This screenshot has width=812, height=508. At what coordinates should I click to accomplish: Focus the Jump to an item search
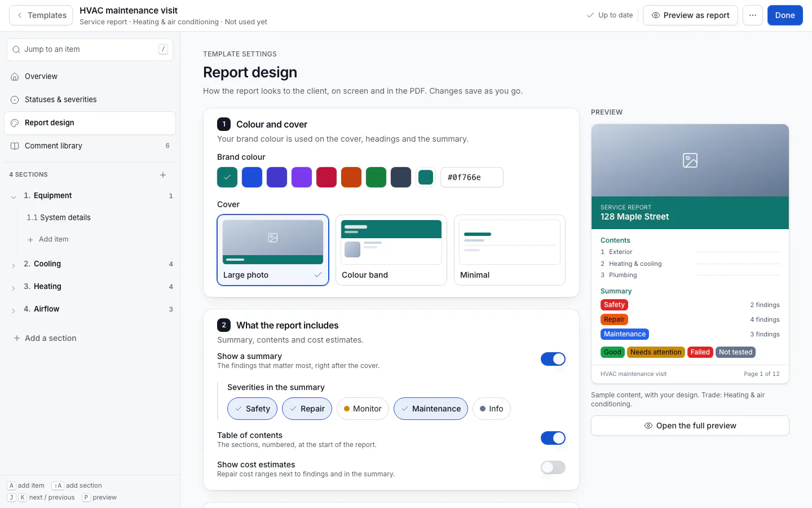click(x=90, y=50)
